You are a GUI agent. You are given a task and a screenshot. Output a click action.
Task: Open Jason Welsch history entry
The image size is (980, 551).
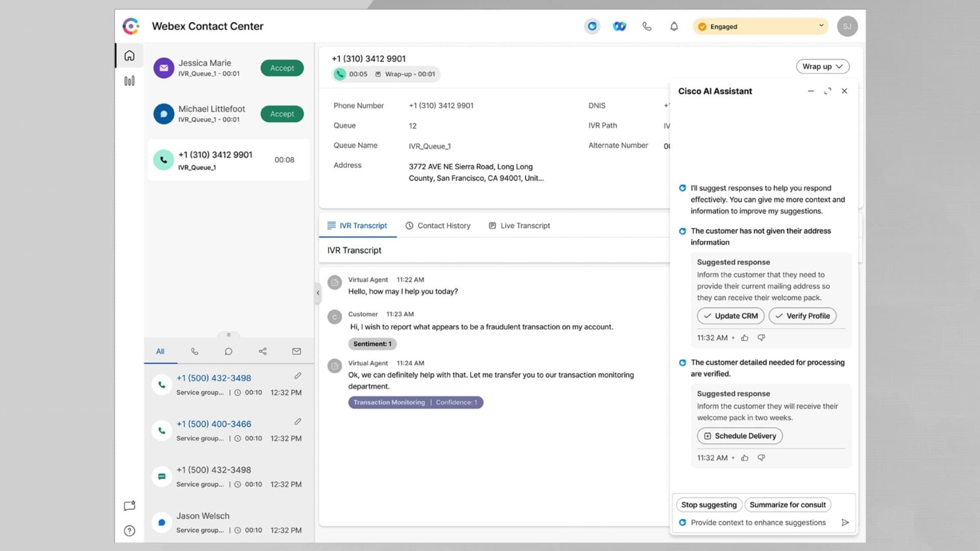tap(229, 522)
